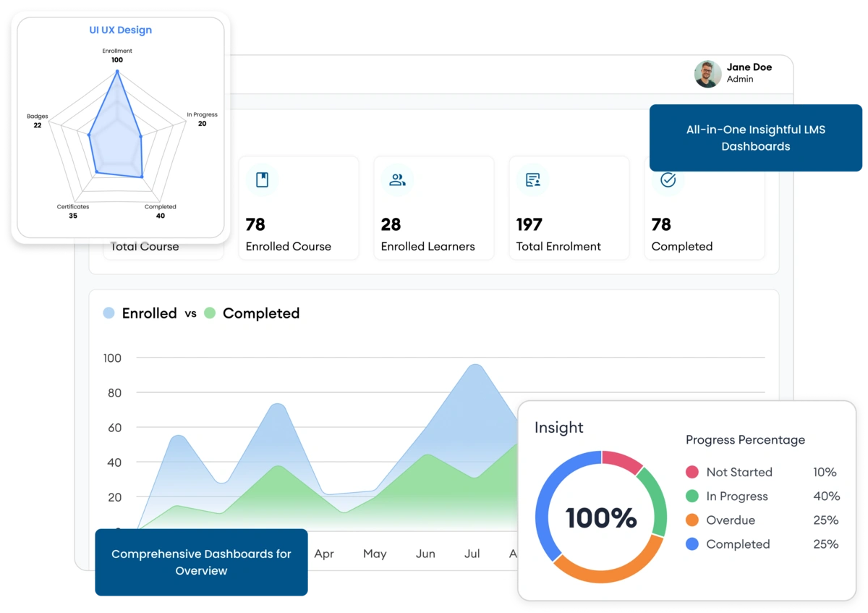Click the Comprehensive Dashboards for Overview banner
868x613 pixels.
tap(200, 562)
